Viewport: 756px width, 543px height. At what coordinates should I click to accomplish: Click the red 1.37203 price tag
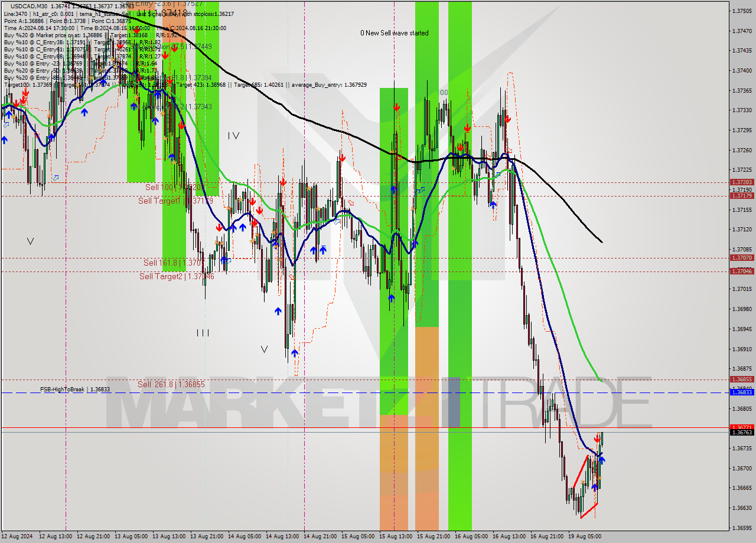(742, 182)
